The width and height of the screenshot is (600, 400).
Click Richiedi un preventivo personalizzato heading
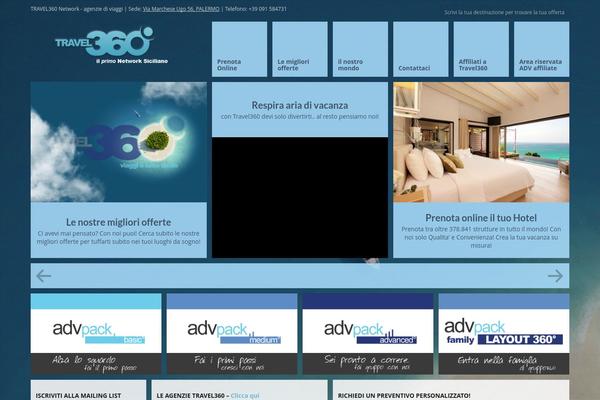pos(404,395)
